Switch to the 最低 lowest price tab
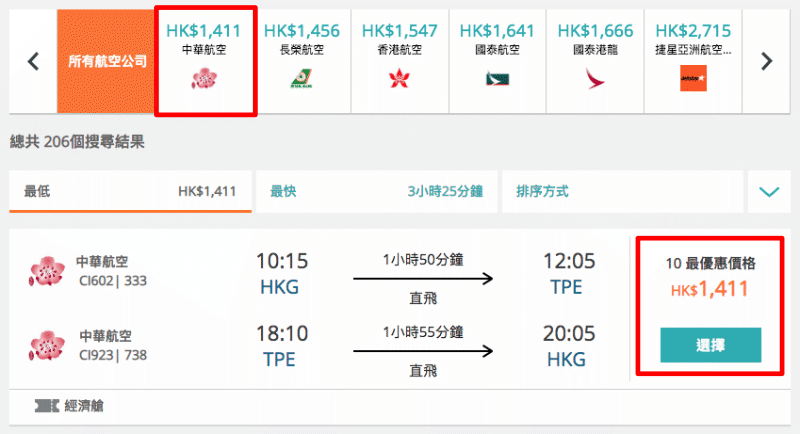Screen dimensions: 800x434 tap(130, 192)
